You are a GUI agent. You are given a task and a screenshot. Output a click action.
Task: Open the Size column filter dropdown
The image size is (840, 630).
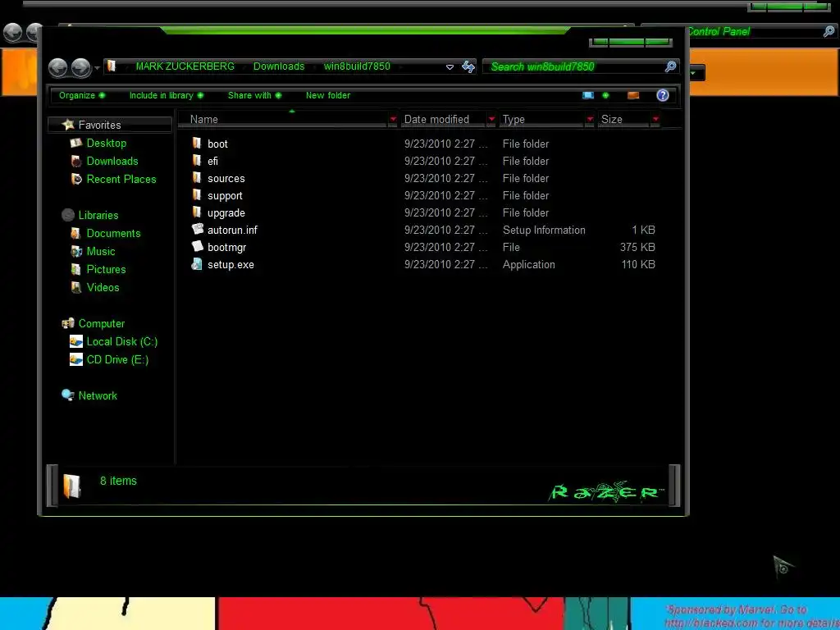pyautogui.click(x=655, y=120)
